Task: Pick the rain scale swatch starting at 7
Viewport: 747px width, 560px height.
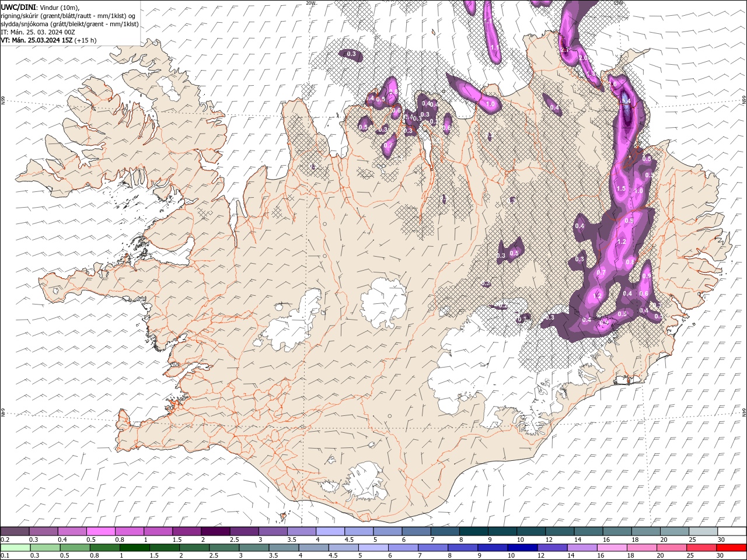Action: (x=433, y=548)
